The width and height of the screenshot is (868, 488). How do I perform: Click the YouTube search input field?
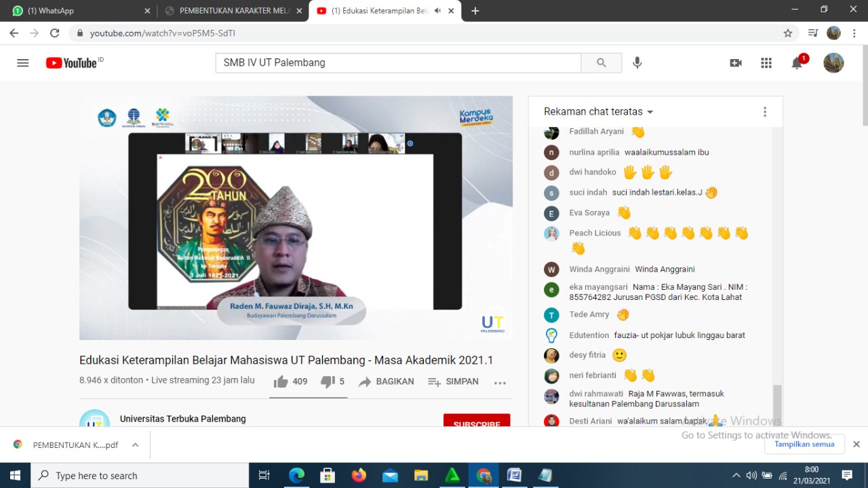click(x=398, y=63)
